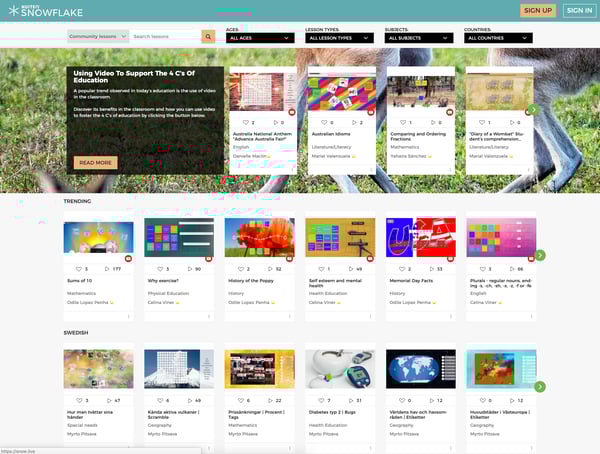Click into the Search lessons field
Screen dimensions: 600x454
(166, 37)
